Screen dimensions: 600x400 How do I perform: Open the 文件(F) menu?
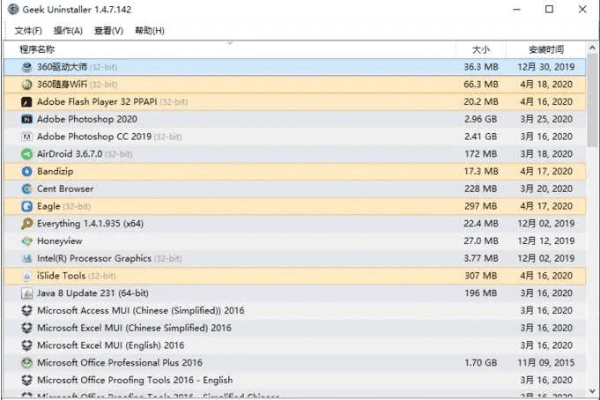tap(29, 30)
